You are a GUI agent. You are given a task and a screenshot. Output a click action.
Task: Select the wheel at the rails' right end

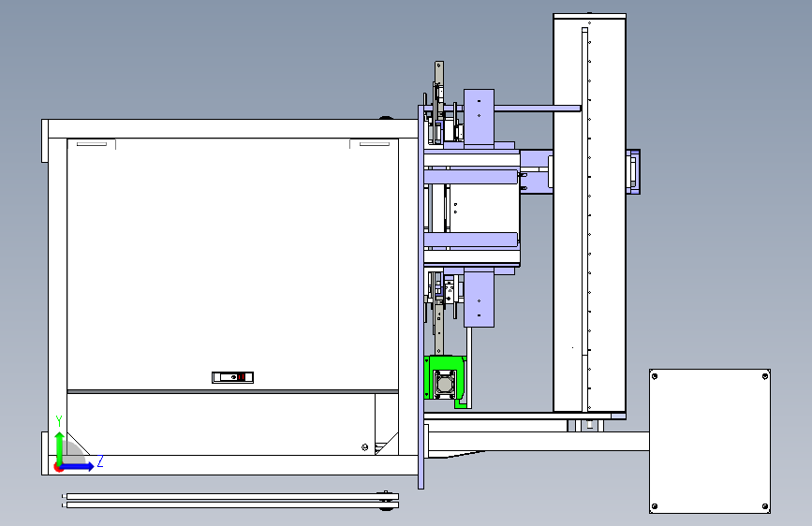point(386,500)
